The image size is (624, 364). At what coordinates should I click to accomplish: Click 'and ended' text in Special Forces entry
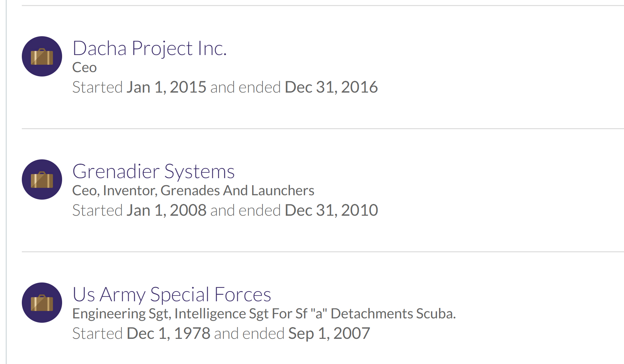pos(249,333)
